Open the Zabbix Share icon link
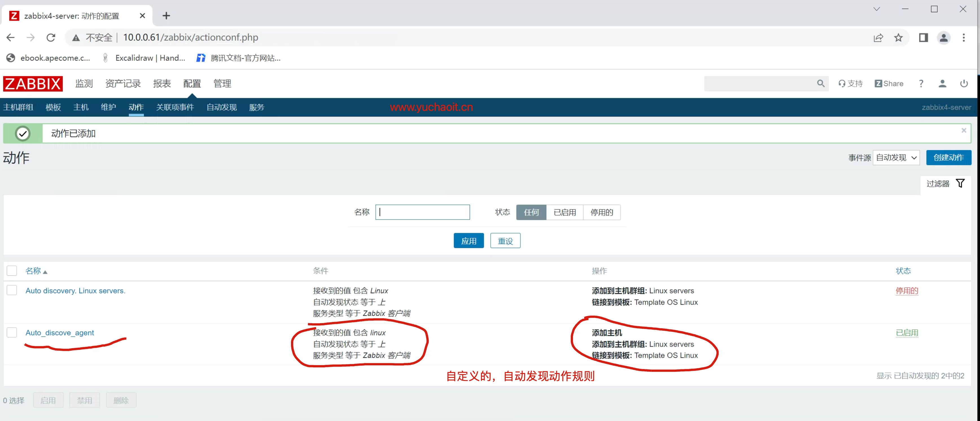The height and width of the screenshot is (421, 980). tap(889, 83)
